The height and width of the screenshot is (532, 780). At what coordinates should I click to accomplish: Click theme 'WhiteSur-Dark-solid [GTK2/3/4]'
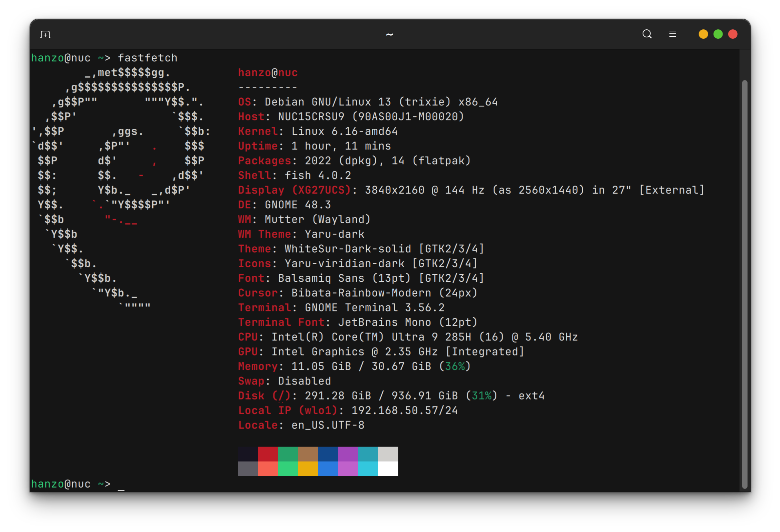[384, 249]
